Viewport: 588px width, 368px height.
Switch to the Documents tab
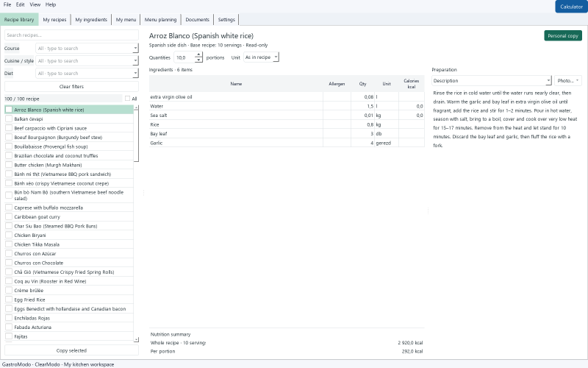pos(197,20)
